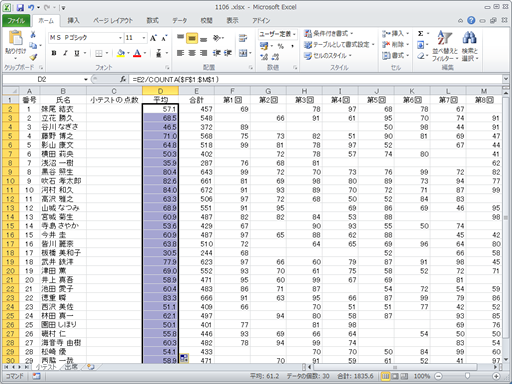Open the データ ribbon tab
The height and width of the screenshot is (384, 512).
179,21
